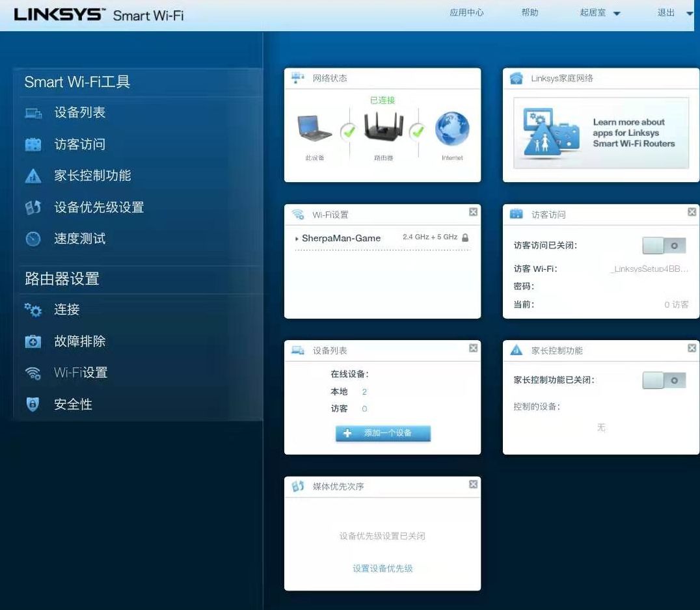Click the 家长控制功能 widget header icon
The width and height of the screenshot is (700, 610).
[x=517, y=351]
